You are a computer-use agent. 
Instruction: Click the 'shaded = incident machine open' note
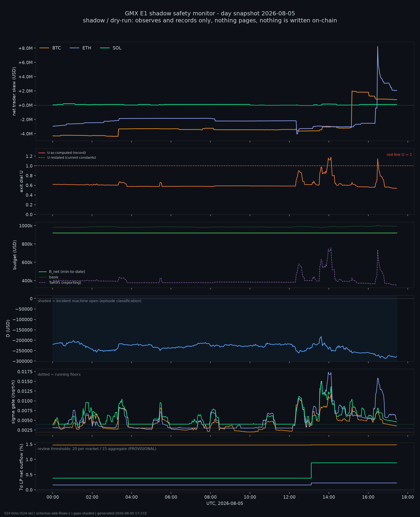pyautogui.click(x=90, y=301)
